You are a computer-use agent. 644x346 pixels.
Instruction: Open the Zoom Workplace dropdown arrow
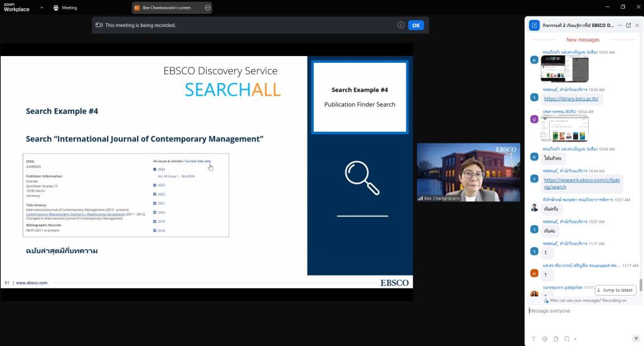point(42,8)
